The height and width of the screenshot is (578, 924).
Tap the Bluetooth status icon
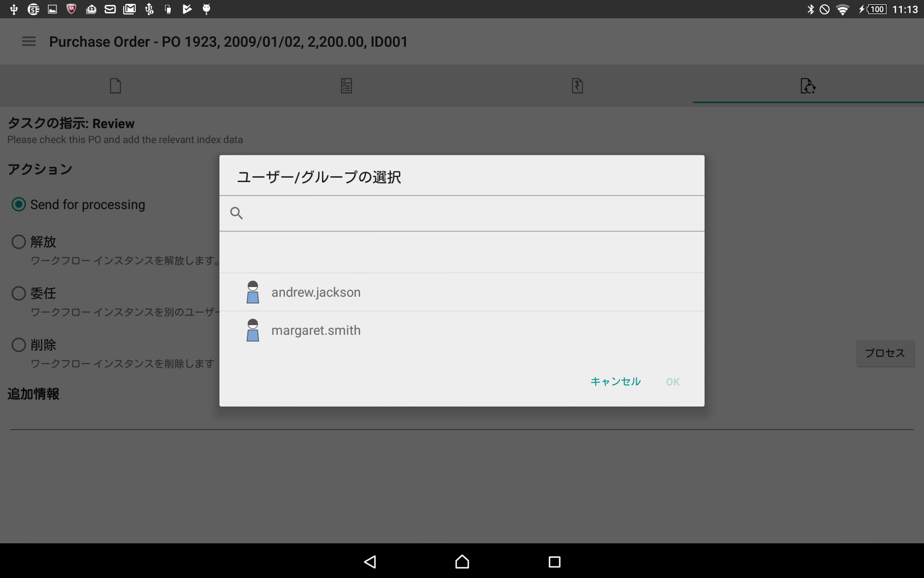pos(810,9)
